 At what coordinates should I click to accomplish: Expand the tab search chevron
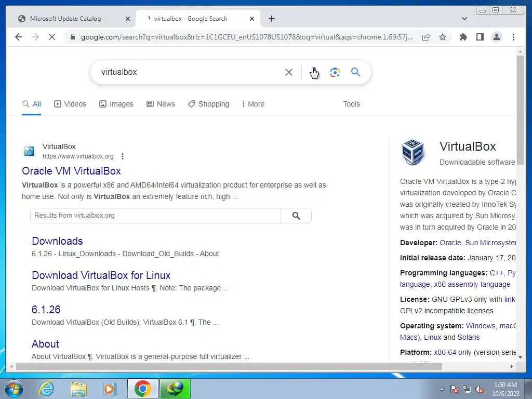click(464, 19)
